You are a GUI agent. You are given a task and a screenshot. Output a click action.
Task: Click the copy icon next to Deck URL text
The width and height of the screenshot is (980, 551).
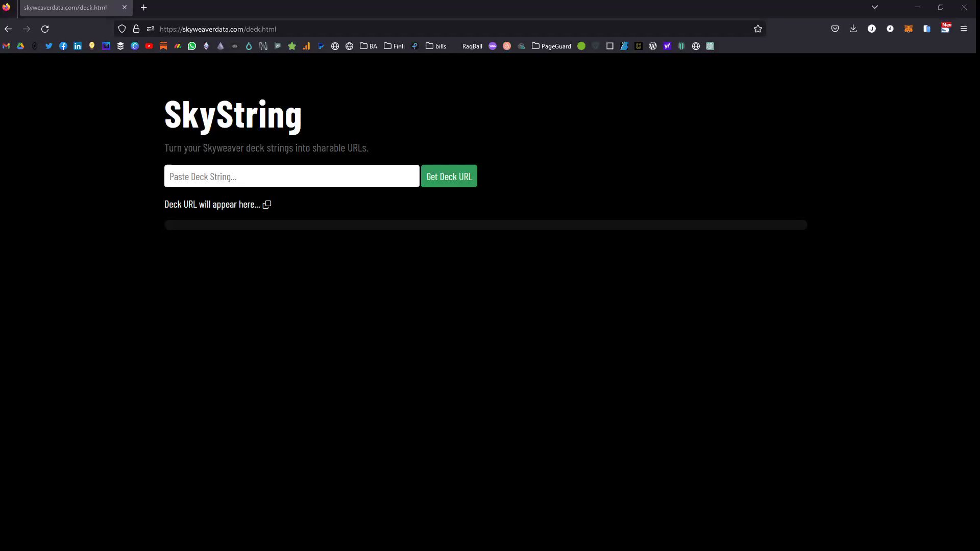pos(267,205)
